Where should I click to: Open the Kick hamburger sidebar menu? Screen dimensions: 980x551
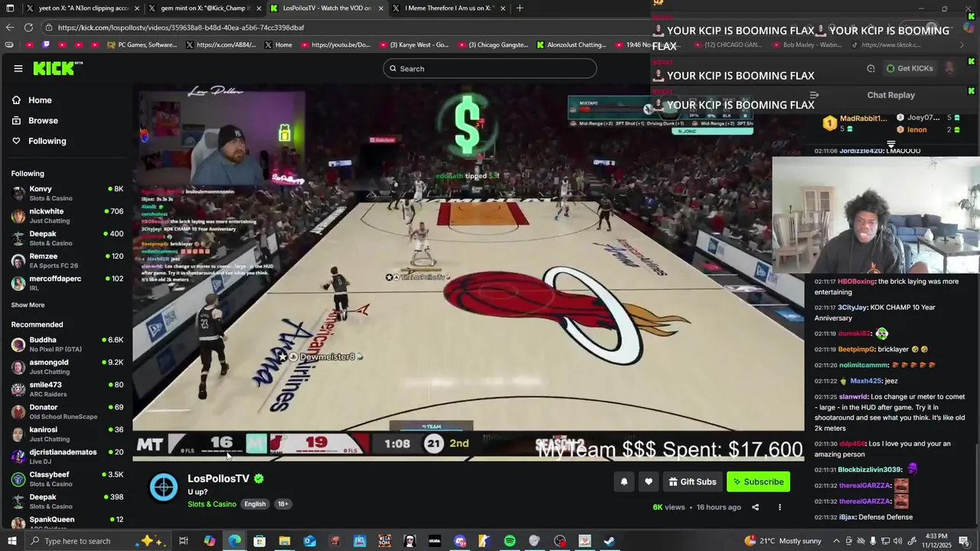pyautogui.click(x=18, y=69)
